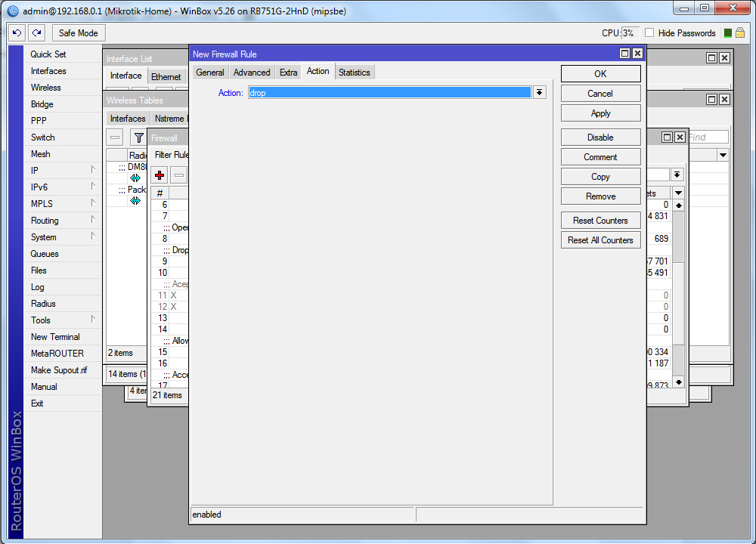The image size is (756, 544).
Task: Open the Statistics tab
Action: (354, 73)
